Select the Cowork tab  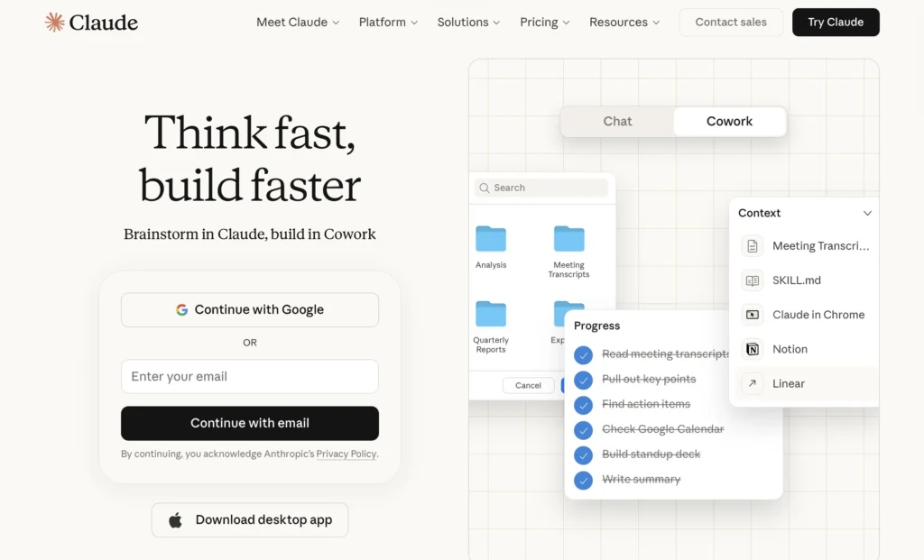coord(729,122)
